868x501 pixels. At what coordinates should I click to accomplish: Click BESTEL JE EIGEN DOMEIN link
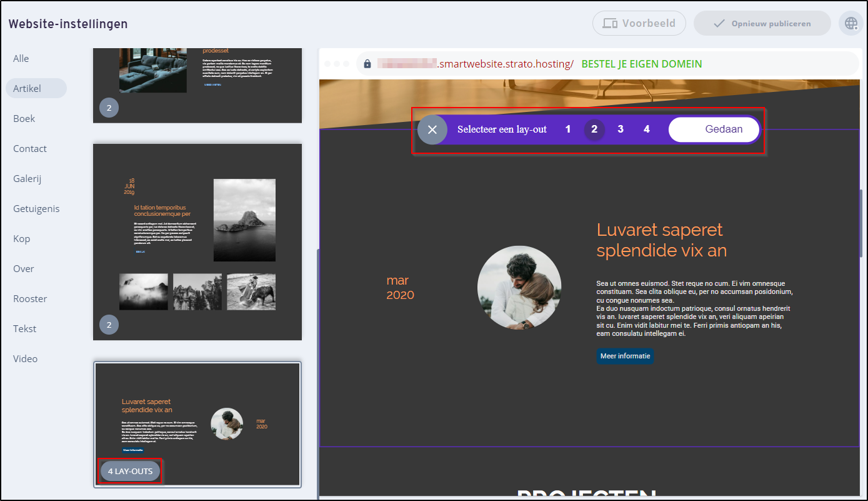(x=641, y=64)
